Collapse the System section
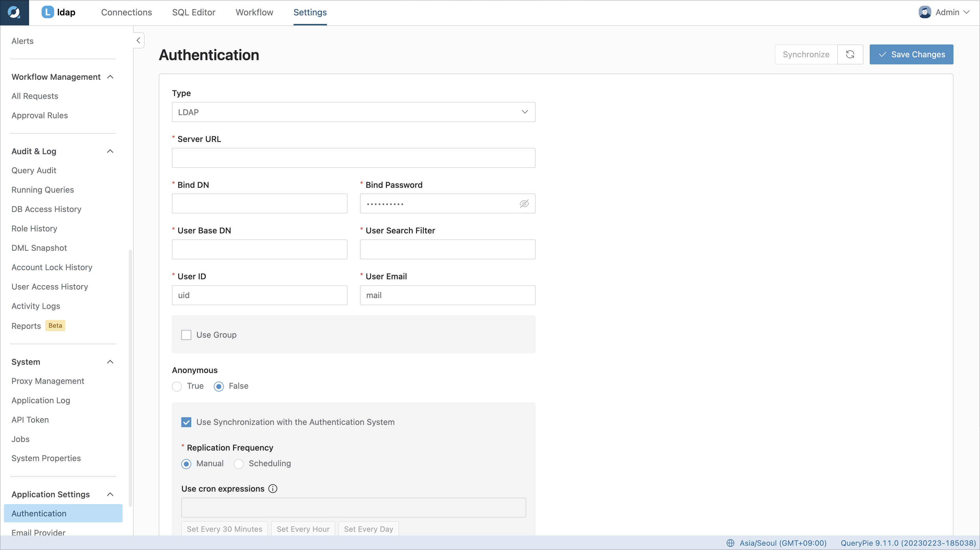This screenshot has height=550, width=980. pyautogui.click(x=110, y=362)
